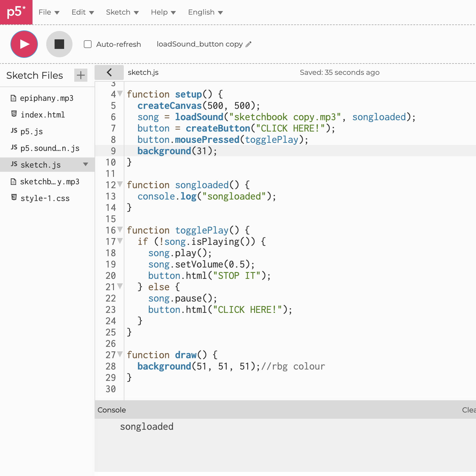
Task: Click the Sketch Files heading
Action: (x=35, y=75)
